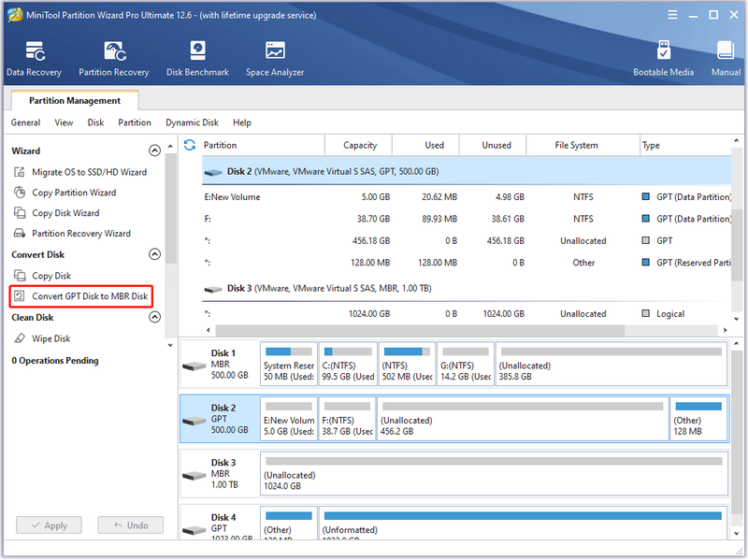Viewport: 748px width, 560px height.
Task: Collapse the Wizard section
Action: point(154,151)
